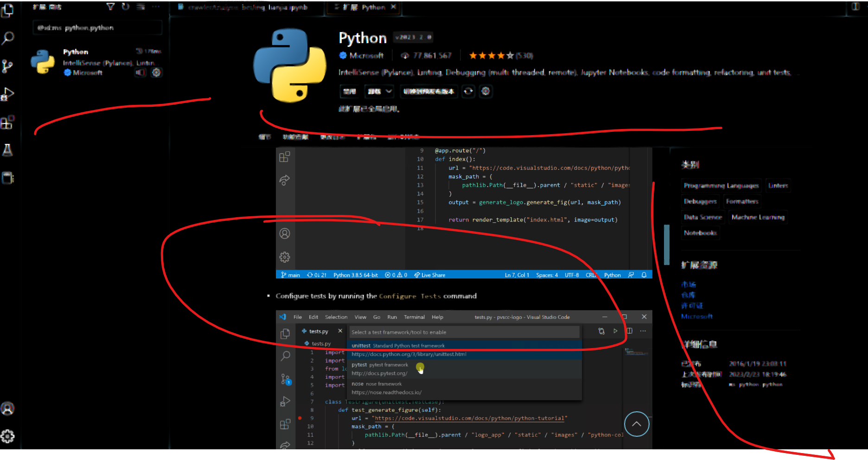Disable the Python extension with the 禁用 button
868x460 pixels.
pyautogui.click(x=350, y=91)
